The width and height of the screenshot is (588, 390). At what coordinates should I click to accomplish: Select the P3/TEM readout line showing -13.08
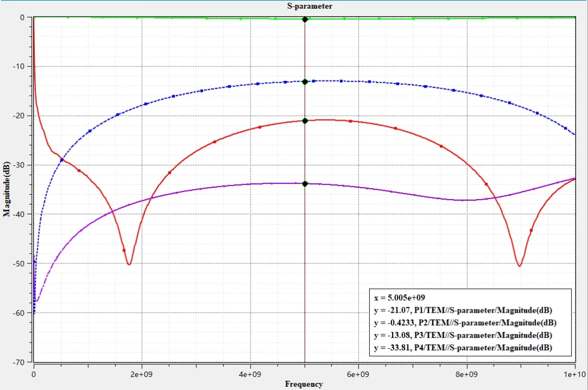coord(463,335)
